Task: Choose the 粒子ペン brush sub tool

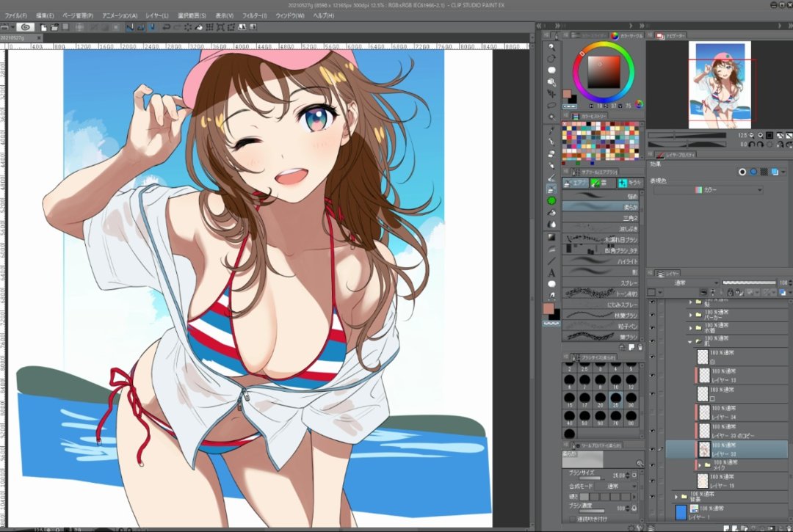Action: click(601, 327)
